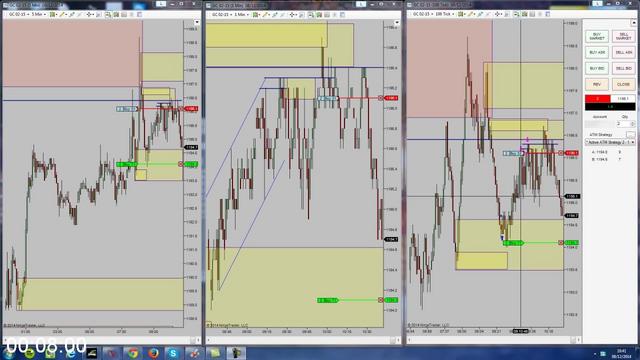Click the SELL BID button

coord(624,68)
